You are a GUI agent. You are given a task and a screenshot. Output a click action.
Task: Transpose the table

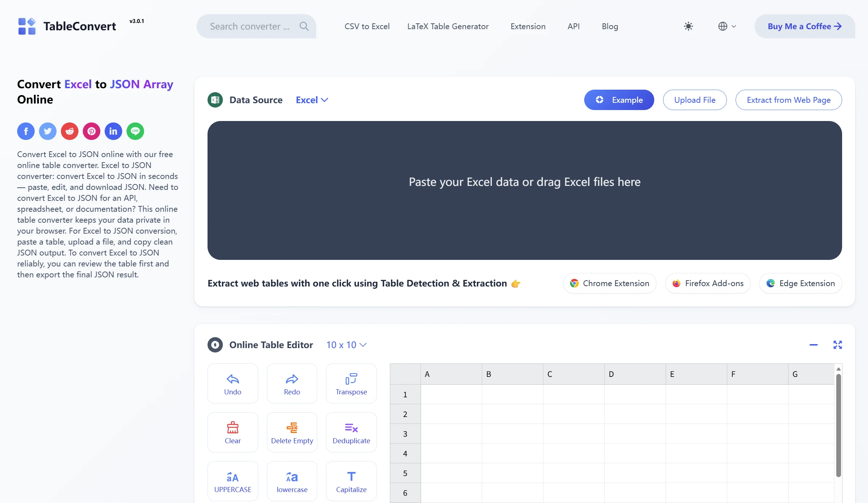[x=351, y=383]
